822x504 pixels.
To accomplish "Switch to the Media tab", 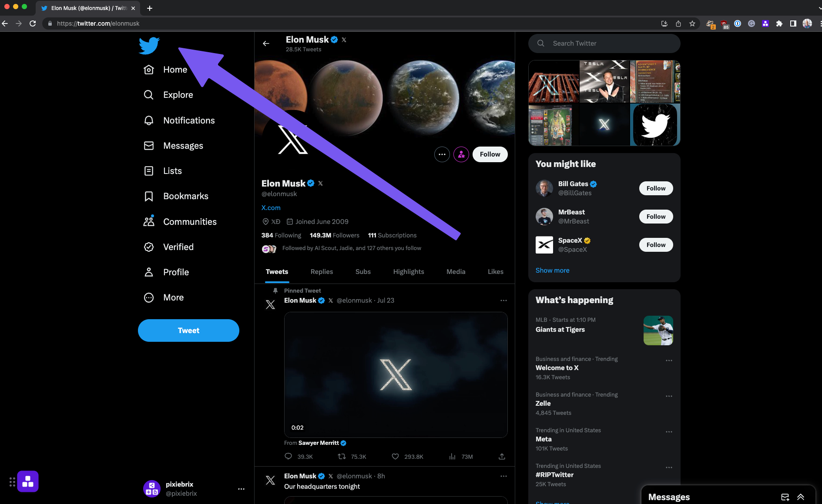I will pyautogui.click(x=456, y=272).
